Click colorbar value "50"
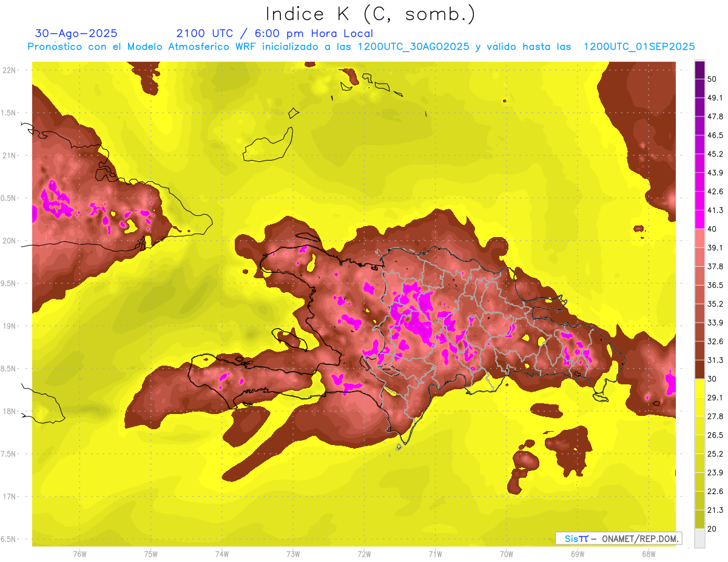 pyautogui.click(x=712, y=79)
